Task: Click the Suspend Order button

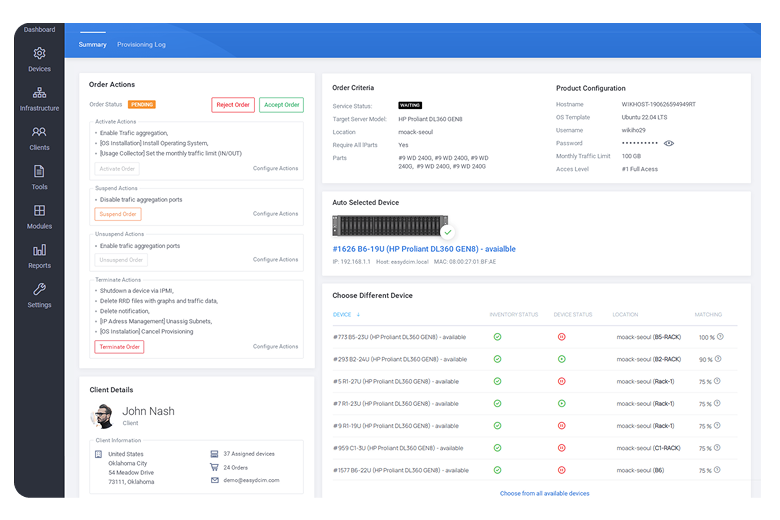Action: 118,214
